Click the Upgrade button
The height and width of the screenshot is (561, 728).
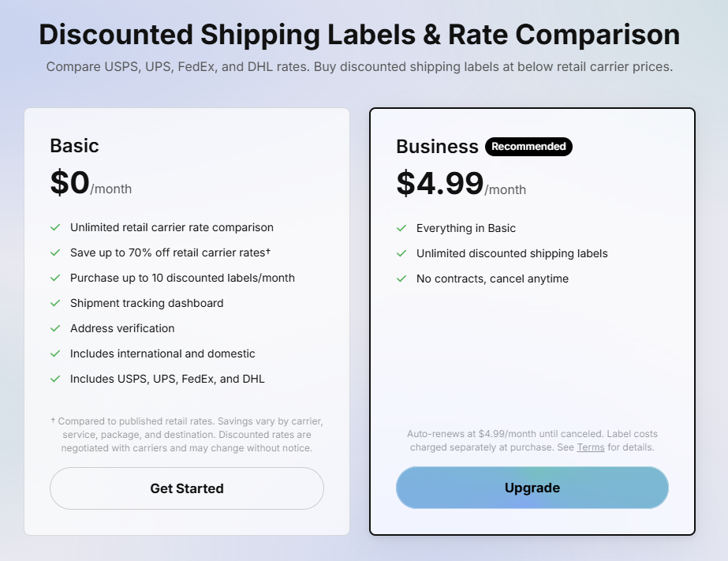click(x=532, y=488)
